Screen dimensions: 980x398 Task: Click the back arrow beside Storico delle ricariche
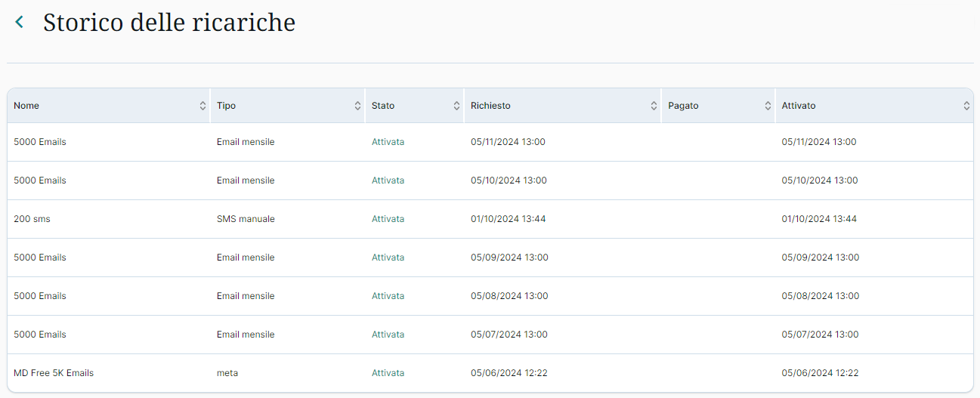pos(20,23)
